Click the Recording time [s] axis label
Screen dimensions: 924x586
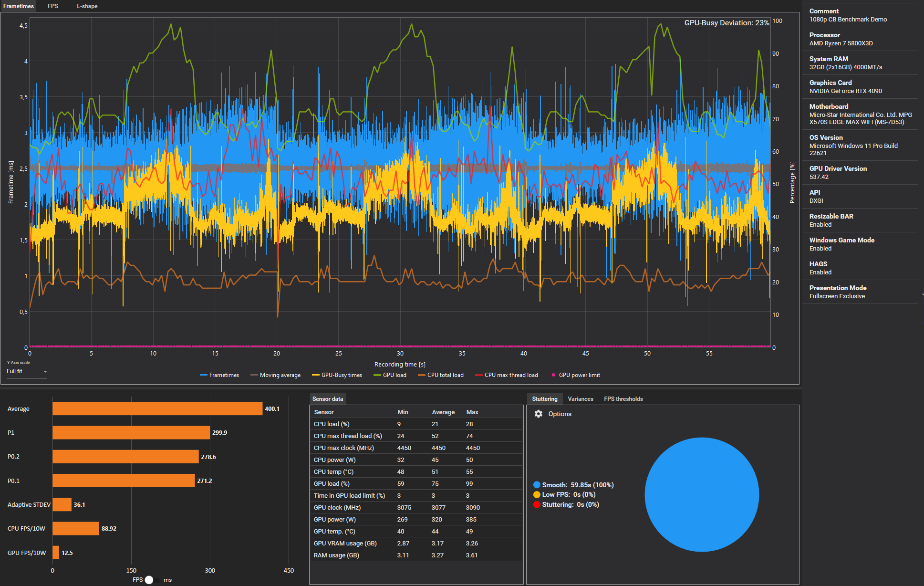pos(400,364)
